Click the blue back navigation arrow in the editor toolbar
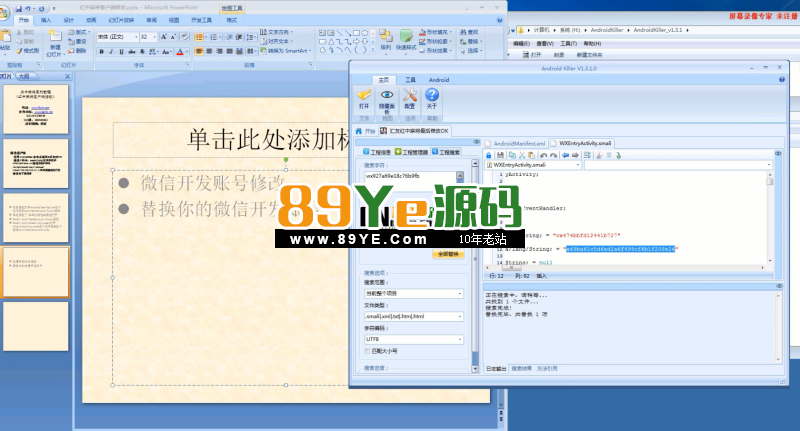Screen dimensions: 800x431 click(566, 155)
